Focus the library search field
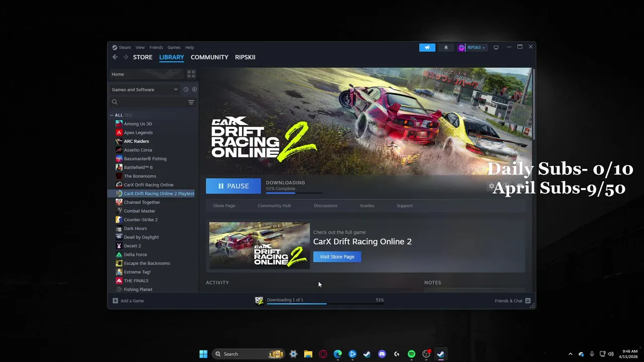Viewport: 644px width, 362px height. tap(148, 102)
